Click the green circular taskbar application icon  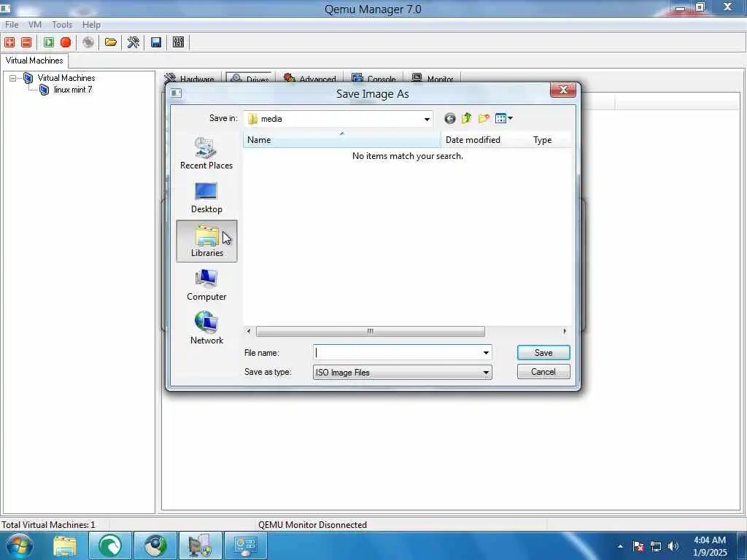point(110,546)
